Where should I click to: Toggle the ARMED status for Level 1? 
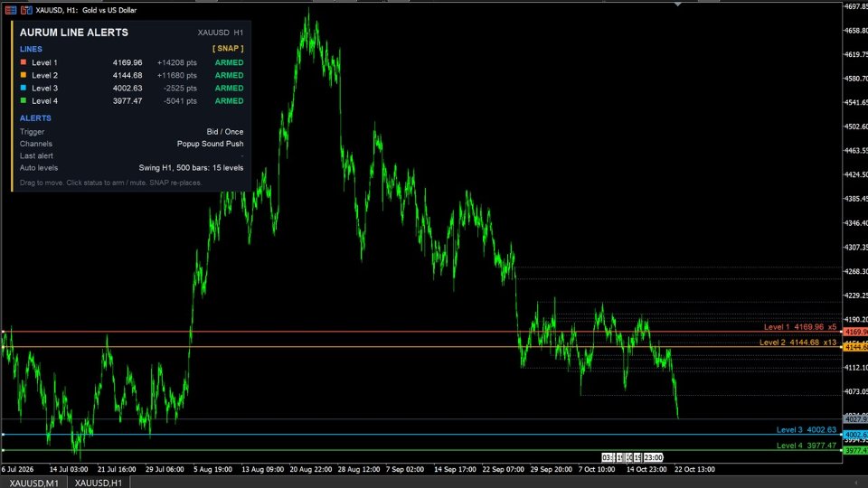click(229, 62)
